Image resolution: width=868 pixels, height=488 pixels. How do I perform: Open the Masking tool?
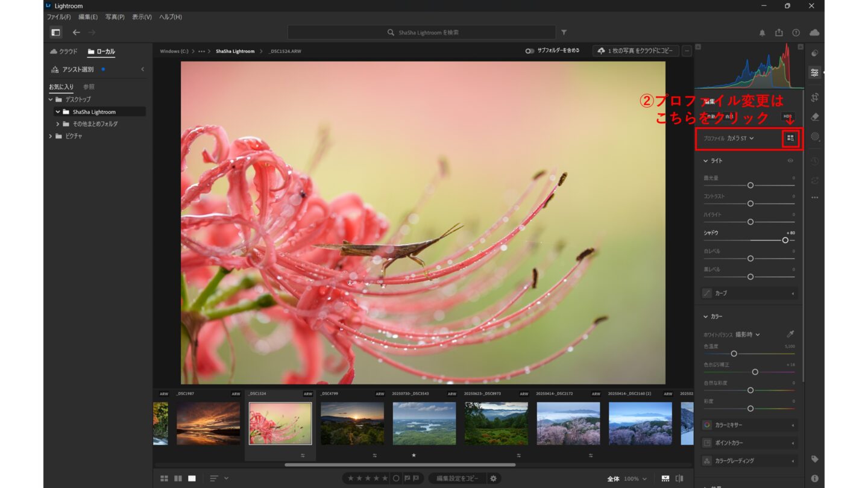pyautogui.click(x=815, y=137)
